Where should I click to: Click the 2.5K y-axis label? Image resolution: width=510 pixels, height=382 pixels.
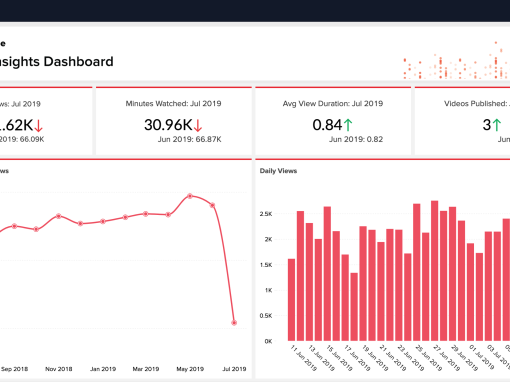tap(266, 214)
